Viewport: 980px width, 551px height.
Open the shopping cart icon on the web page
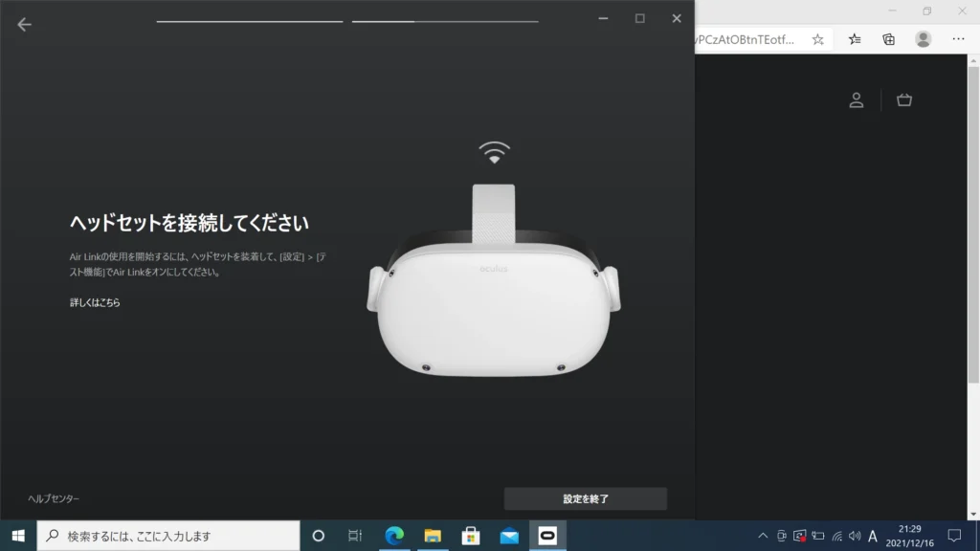pyautogui.click(x=904, y=99)
